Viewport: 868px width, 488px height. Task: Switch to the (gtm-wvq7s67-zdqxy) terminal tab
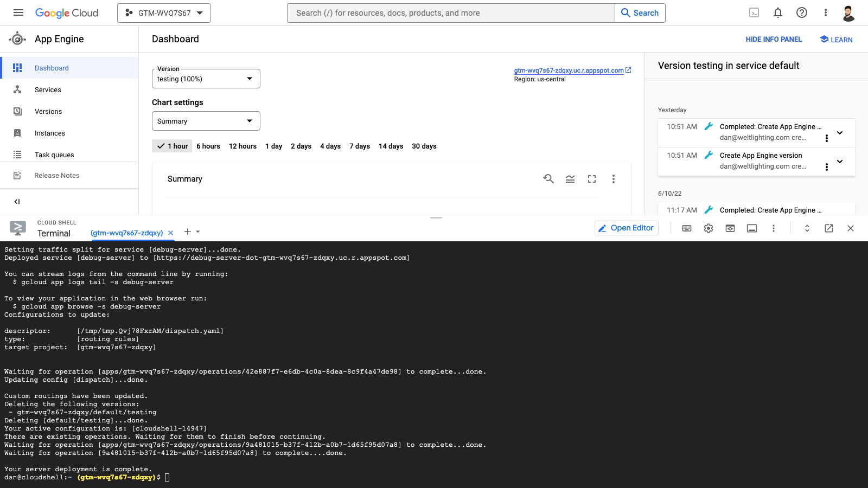(x=126, y=233)
